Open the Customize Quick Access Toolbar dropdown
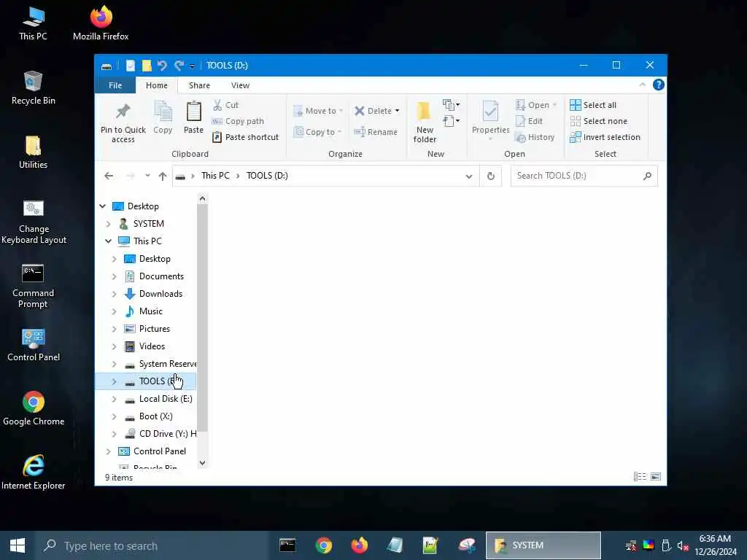Viewport: 747px width, 560px height. click(x=192, y=66)
